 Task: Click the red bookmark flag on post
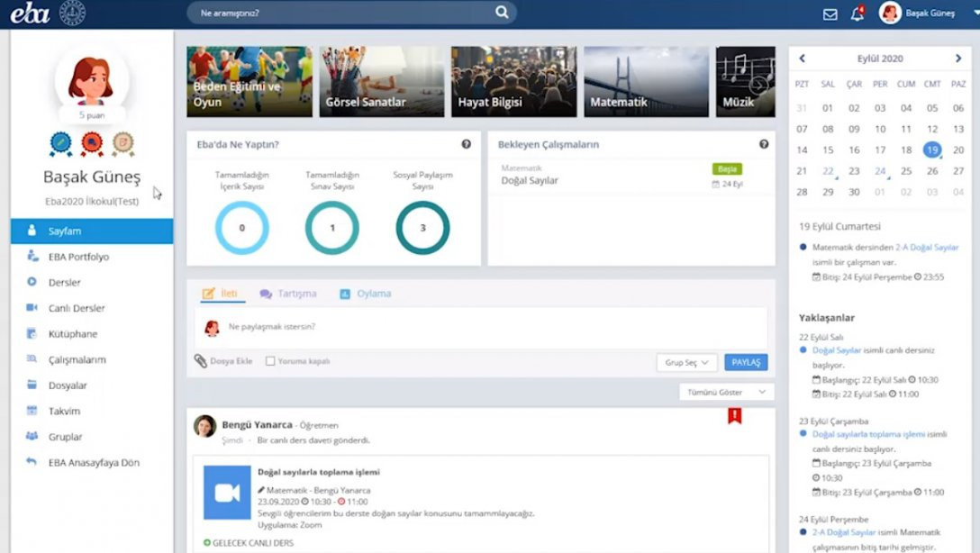[734, 416]
